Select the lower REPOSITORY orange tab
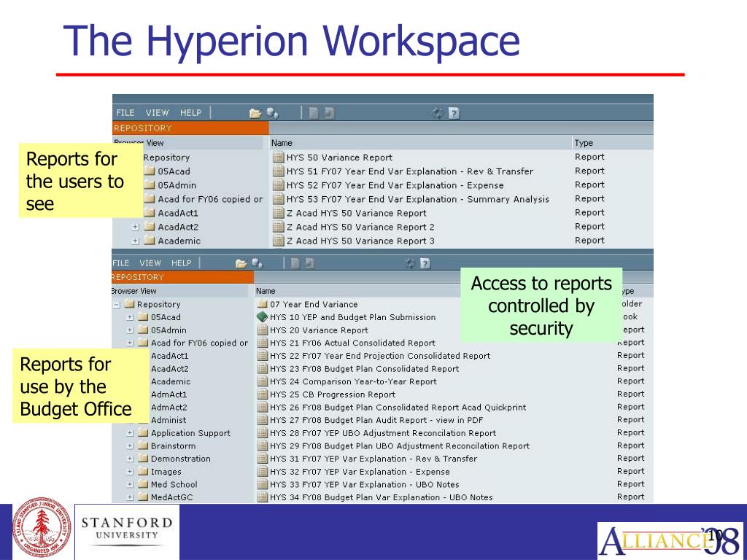This screenshot has height=560, width=747. [182, 277]
